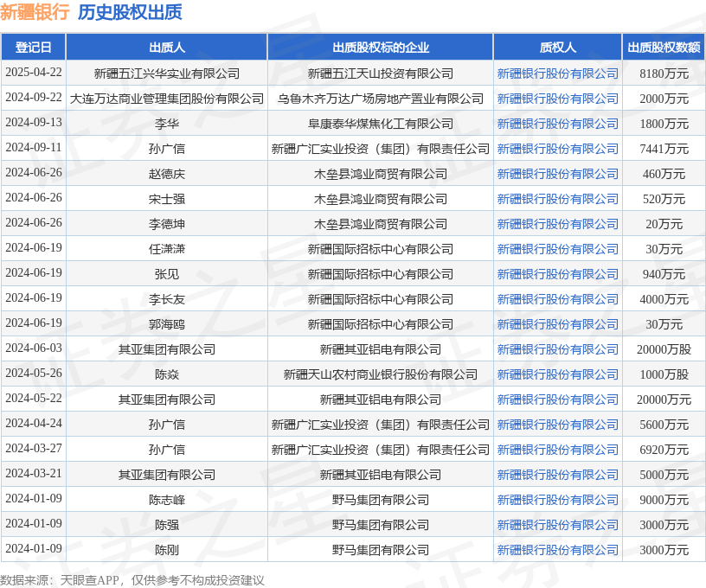
Task: Open 新疆银行股份有限公司 link in the 2025-04-22 row
Action: coord(557,73)
